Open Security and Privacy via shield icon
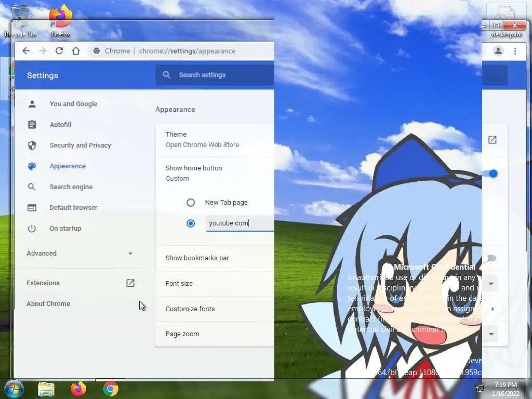The height and width of the screenshot is (399, 532). pyautogui.click(x=32, y=145)
